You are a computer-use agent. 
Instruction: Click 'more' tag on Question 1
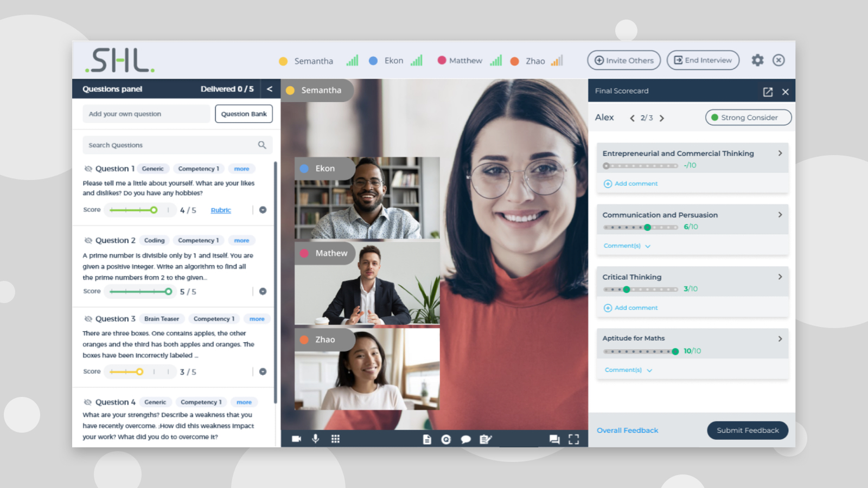(x=241, y=169)
